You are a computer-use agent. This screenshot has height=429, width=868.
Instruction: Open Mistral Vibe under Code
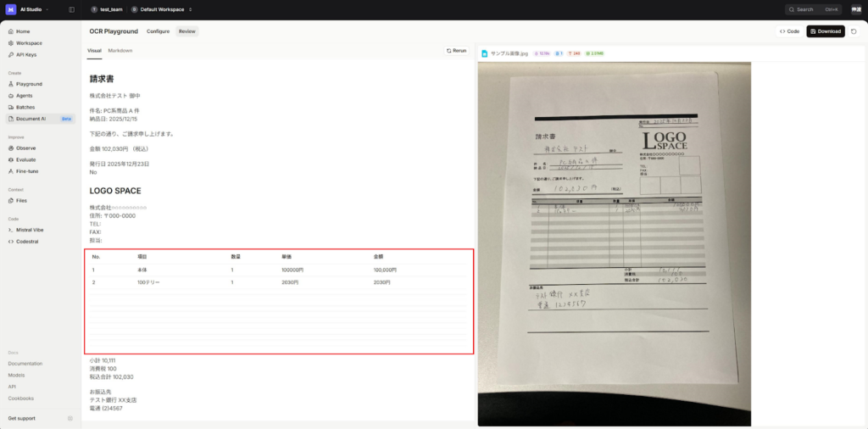coord(30,230)
